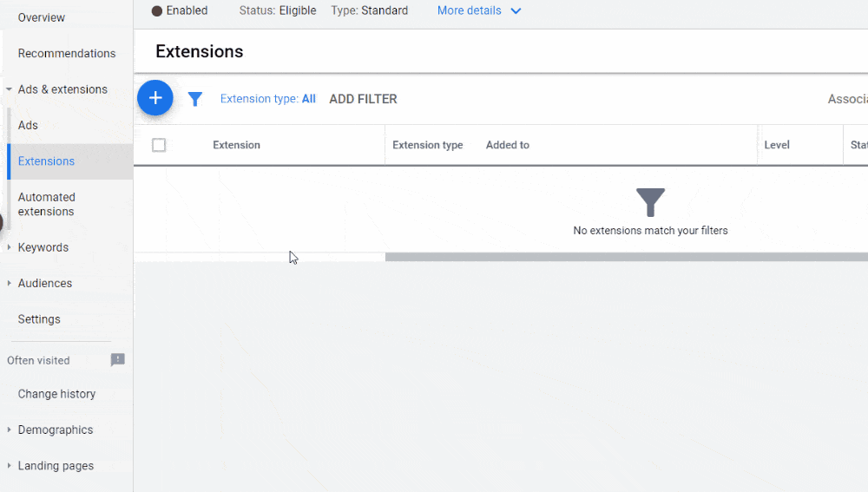Screen dimensions: 868x492
Task: Click the 'Status: Eligible' text
Action: click(278, 10)
